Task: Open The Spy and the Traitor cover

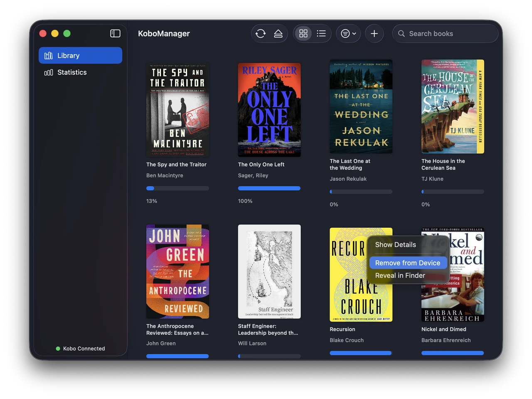Action: click(x=177, y=110)
